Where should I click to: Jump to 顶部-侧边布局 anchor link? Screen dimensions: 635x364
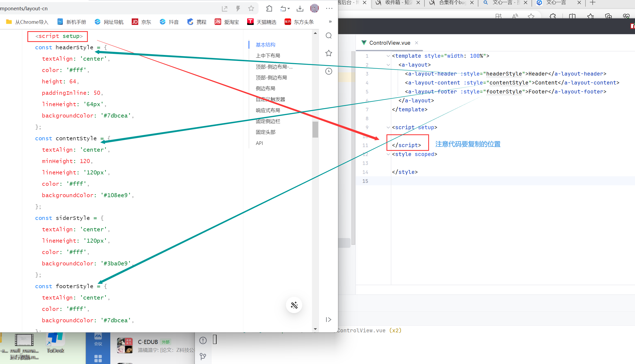point(271,78)
